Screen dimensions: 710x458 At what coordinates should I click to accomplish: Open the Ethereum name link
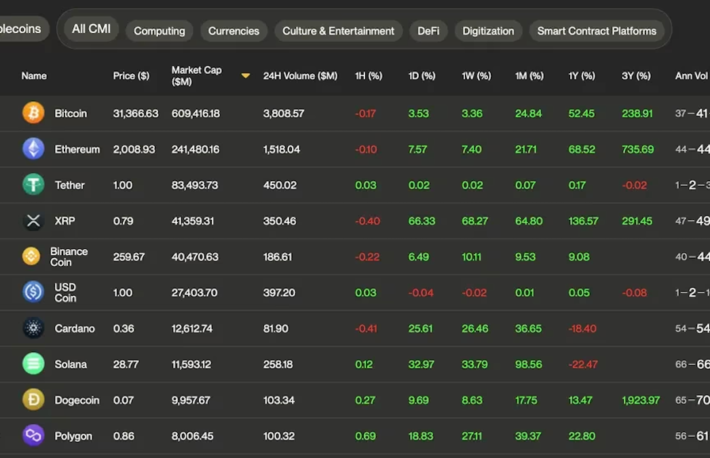(x=77, y=149)
